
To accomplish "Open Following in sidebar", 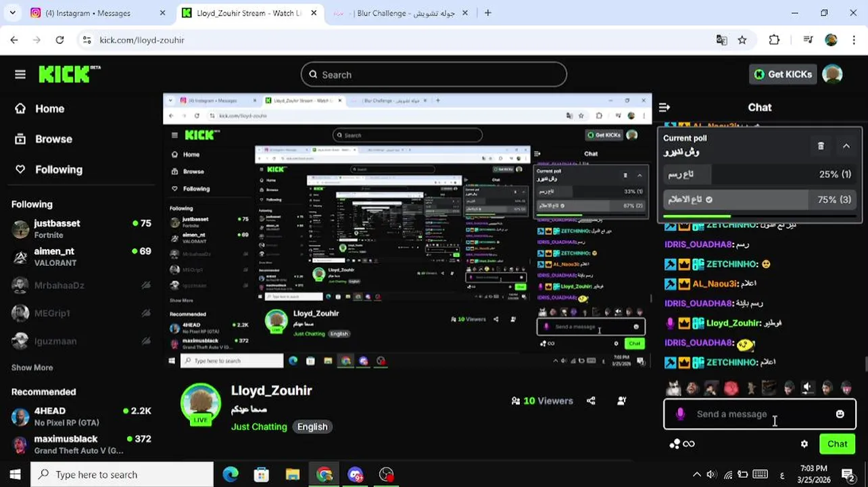I will [x=49, y=169].
